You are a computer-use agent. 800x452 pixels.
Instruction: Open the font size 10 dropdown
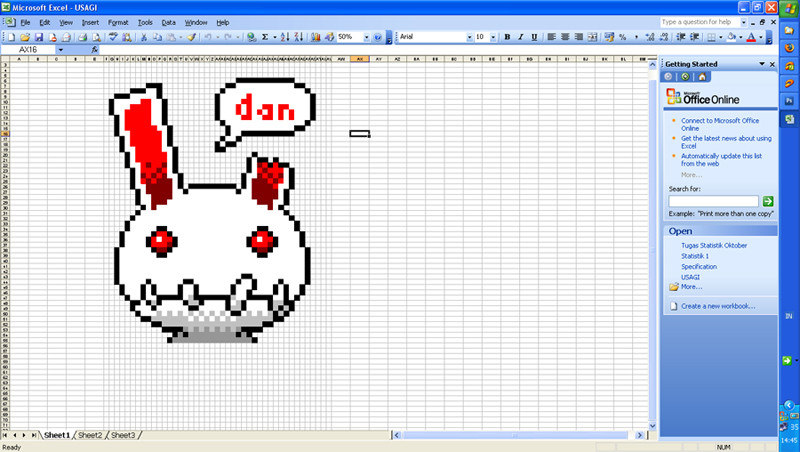click(x=493, y=37)
